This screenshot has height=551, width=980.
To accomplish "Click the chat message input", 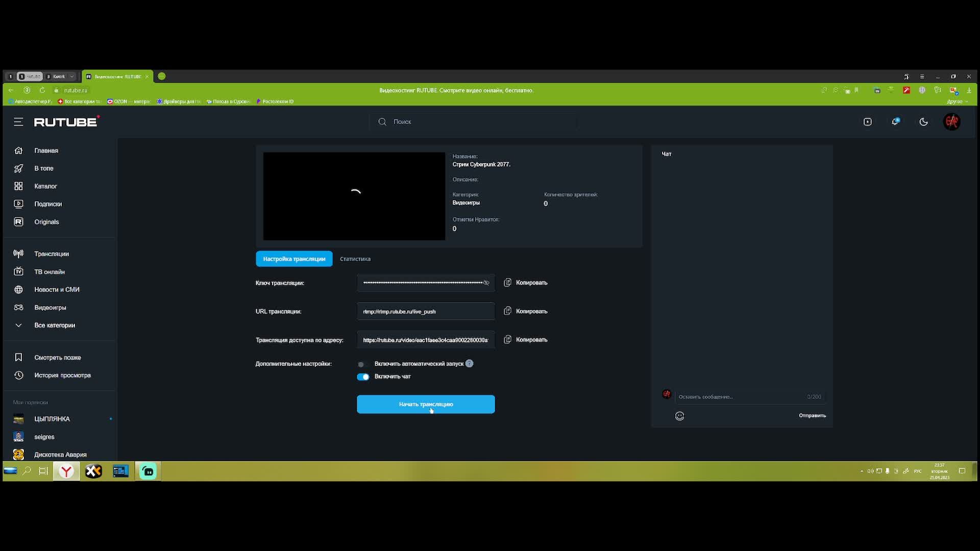I will (x=749, y=396).
